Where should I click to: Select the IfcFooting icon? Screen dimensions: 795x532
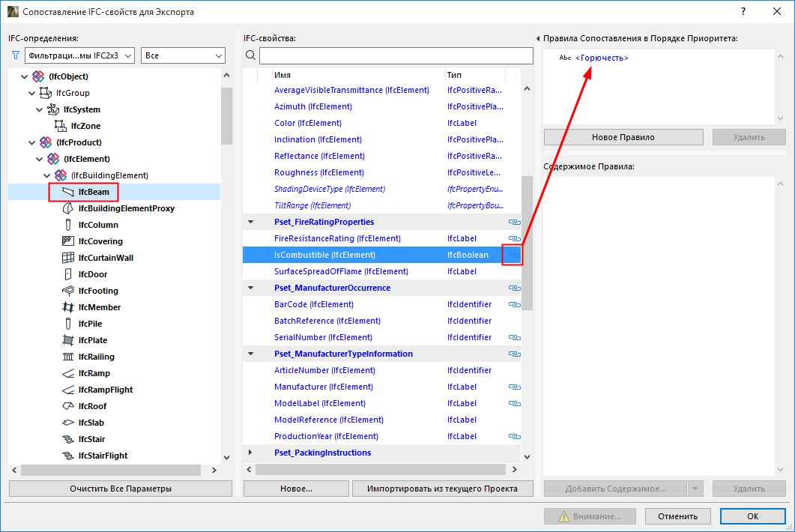pos(68,291)
